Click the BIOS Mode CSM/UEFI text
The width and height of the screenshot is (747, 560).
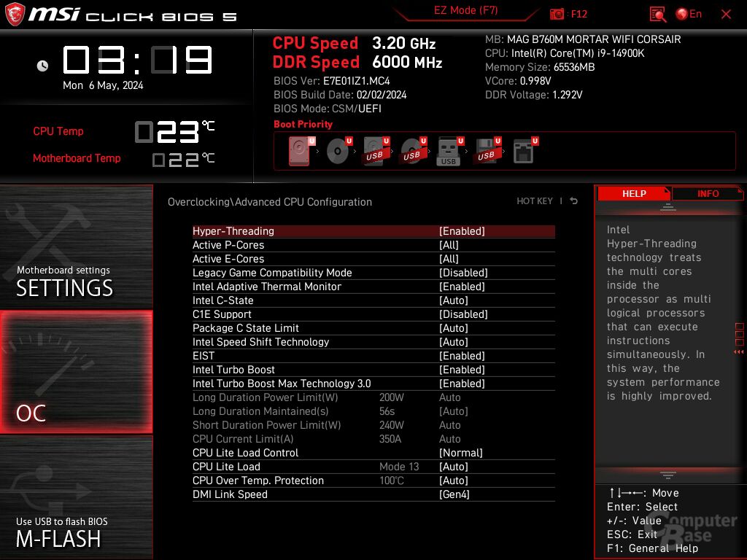[328, 109]
